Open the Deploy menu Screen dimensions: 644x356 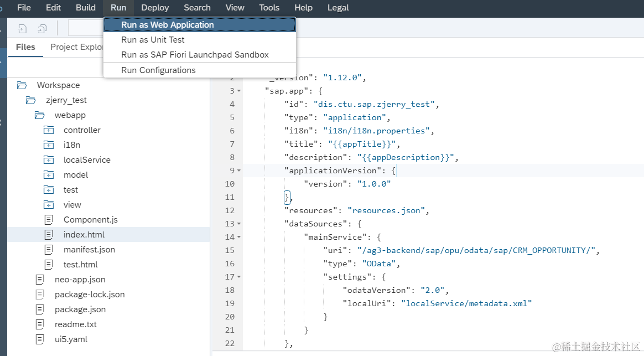pyautogui.click(x=155, y=8)
